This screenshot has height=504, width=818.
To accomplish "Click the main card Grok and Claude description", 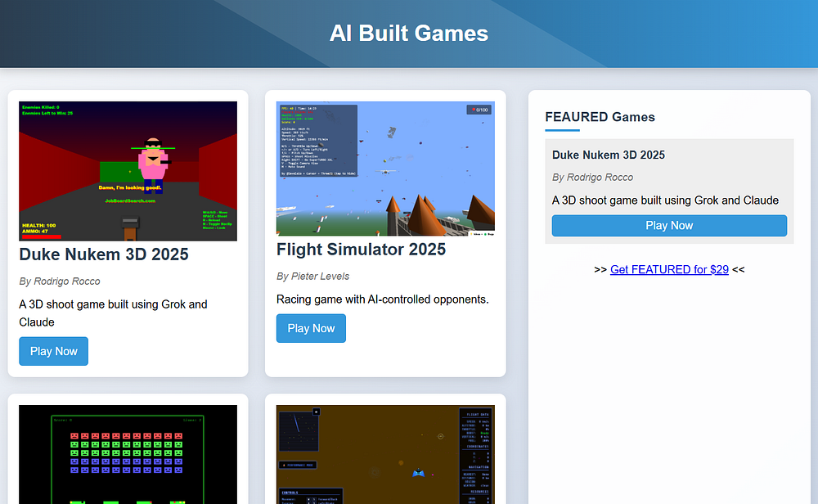I will 113,313.
